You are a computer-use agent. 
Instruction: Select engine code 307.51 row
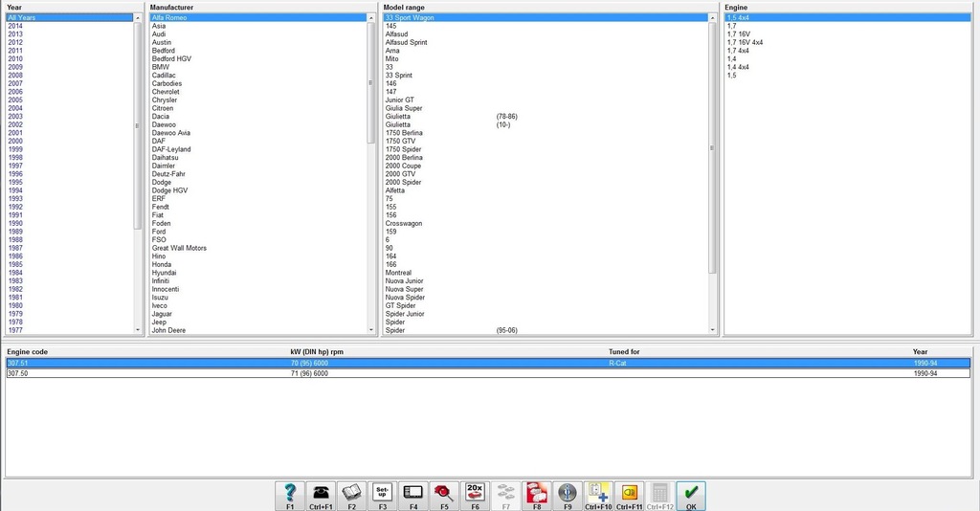tap(488, 363)
